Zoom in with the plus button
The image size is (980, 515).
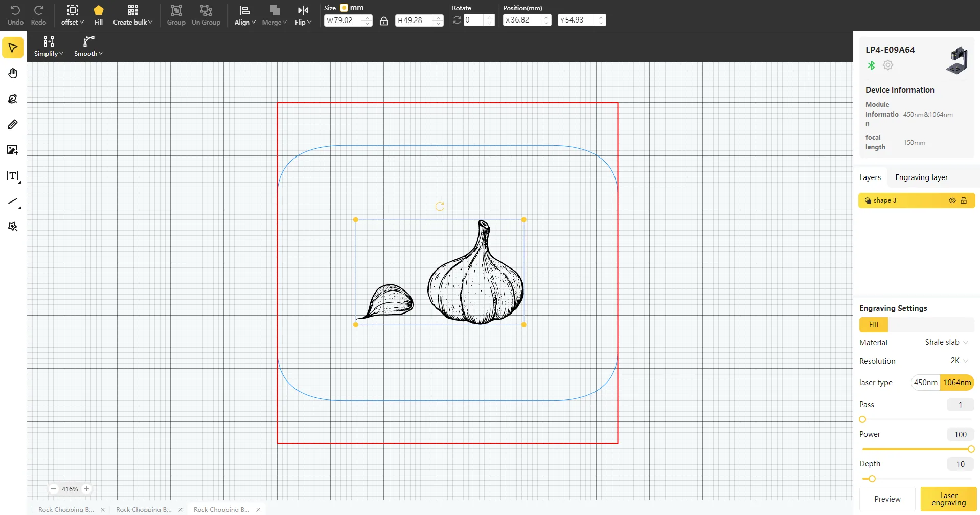(86, 489)
